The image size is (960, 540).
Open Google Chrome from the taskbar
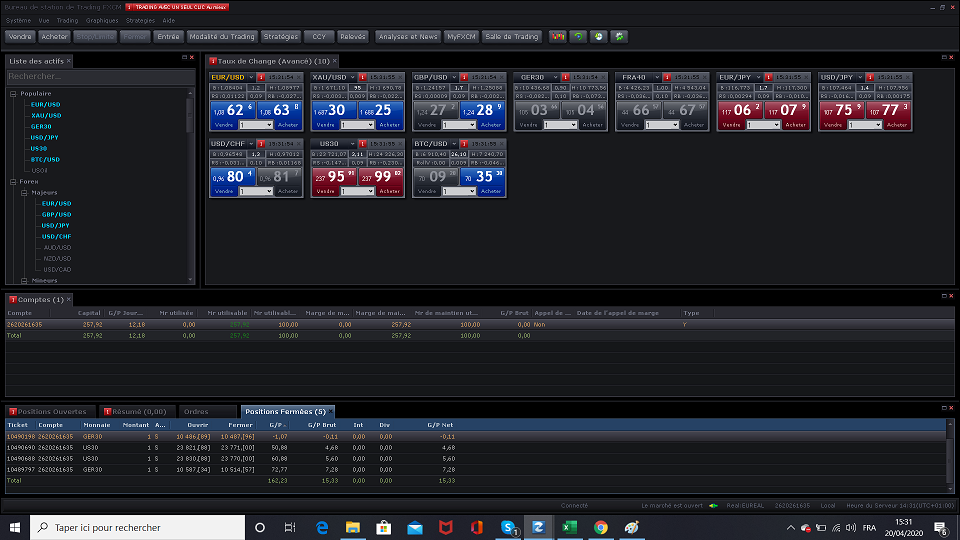pyautogui.click(x=601, y=527)
